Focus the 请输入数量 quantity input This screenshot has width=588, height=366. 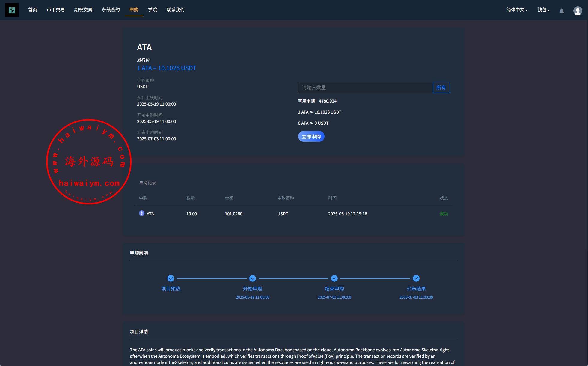point(365,88)
